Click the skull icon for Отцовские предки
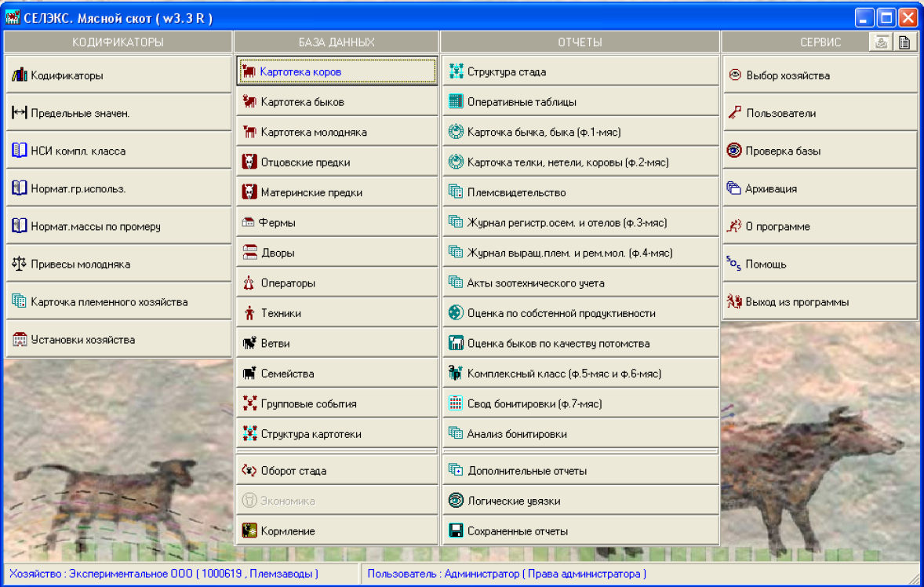Viewport: 924px width, 587px height. (249, 162)
